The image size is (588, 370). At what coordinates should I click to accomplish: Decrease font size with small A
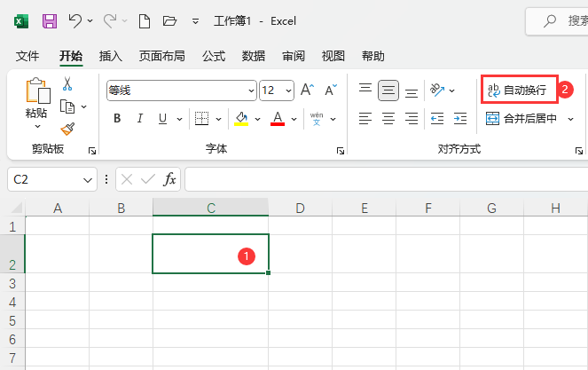(331, 91)
